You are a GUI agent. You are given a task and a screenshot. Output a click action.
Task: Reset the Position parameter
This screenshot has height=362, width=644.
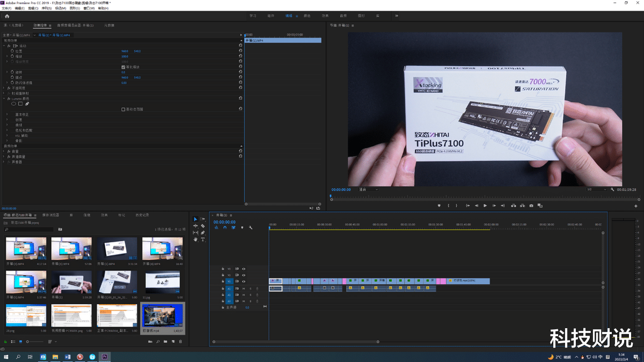click(x=240, y=51)
